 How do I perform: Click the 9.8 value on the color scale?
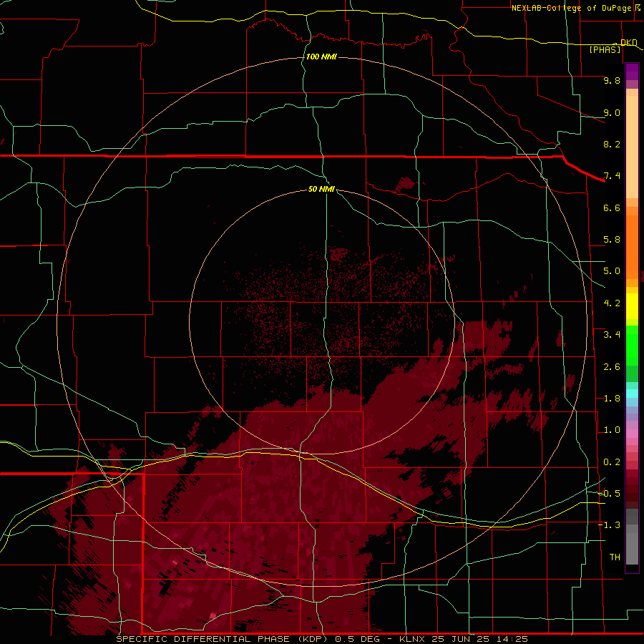(612, 80)
